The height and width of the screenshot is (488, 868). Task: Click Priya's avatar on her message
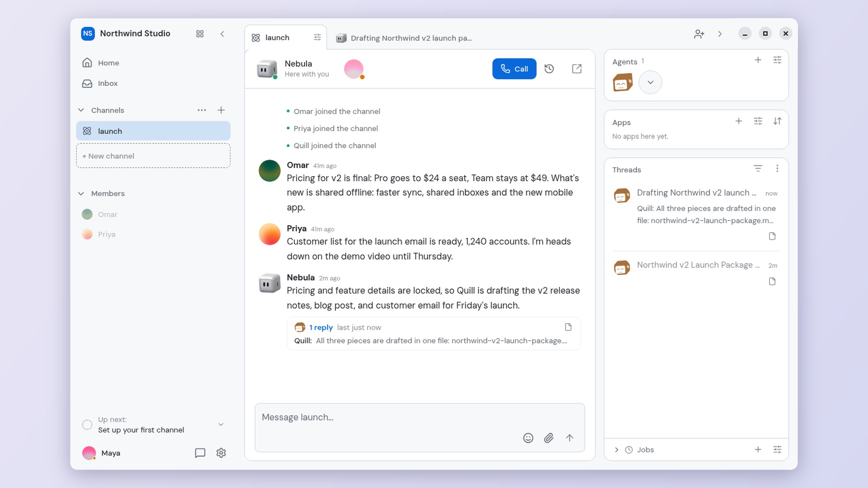(269, 234)
